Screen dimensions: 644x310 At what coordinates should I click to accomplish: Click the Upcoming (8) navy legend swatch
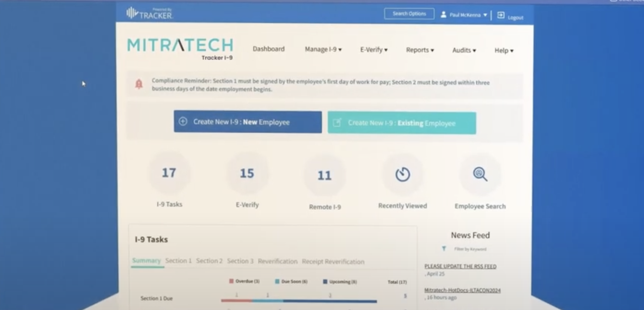click(x=325, y=282)
